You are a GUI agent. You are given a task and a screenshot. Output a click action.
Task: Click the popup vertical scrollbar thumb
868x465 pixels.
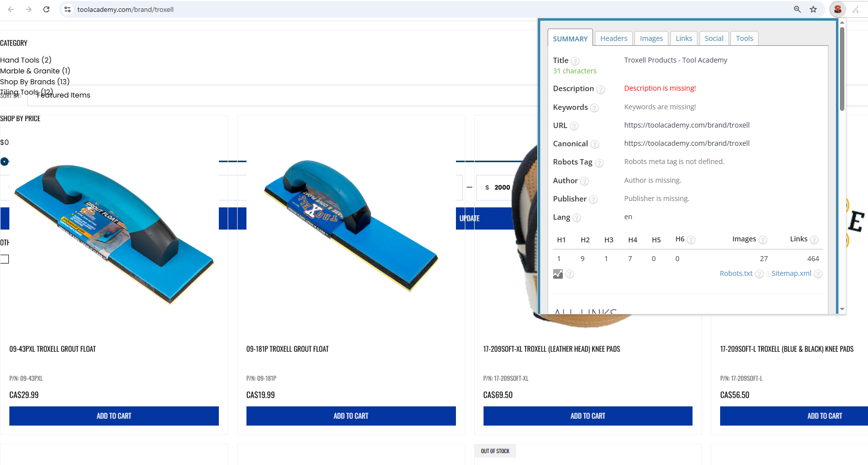(x=842, y=69)
